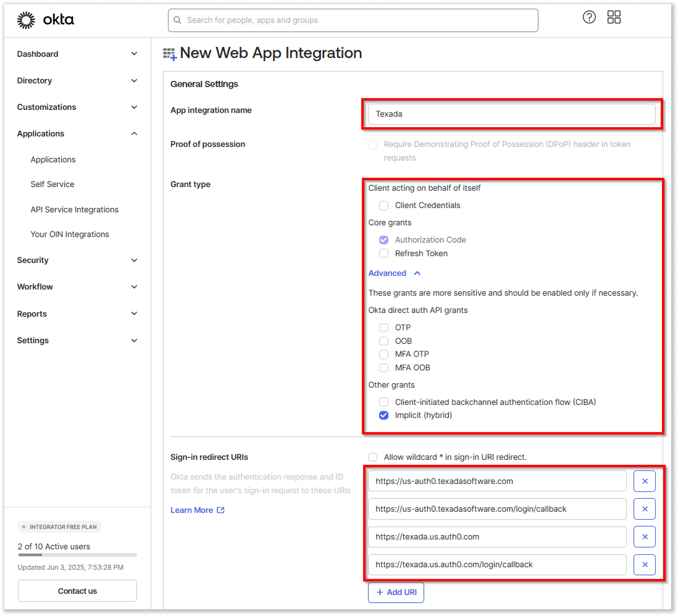Screen dimensions: 678x616
Task: Open Your OIN Integrations
Action: (70, 235)
